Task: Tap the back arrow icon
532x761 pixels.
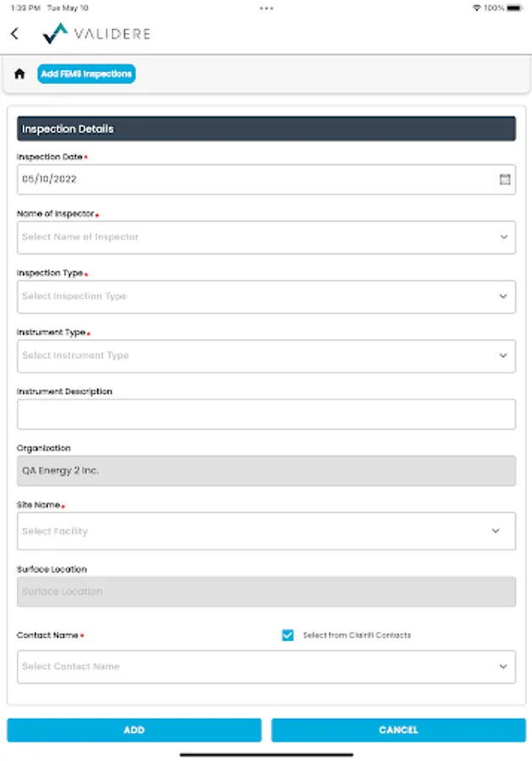Action: click(14, 34)
